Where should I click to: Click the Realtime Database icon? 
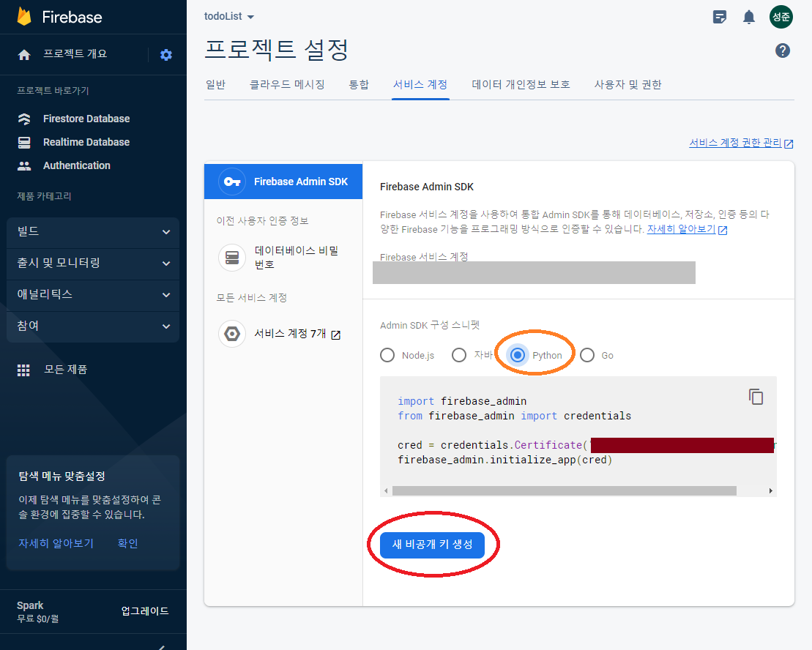24,142
